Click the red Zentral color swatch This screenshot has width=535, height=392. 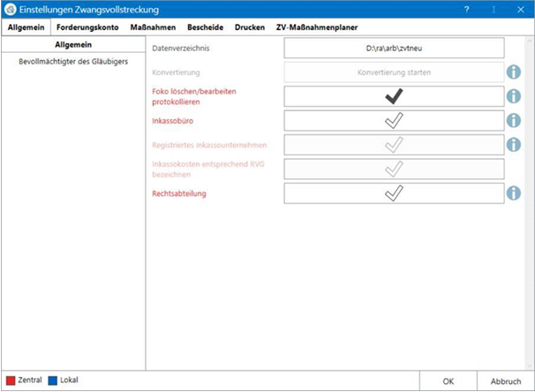(x=9, y=380)
